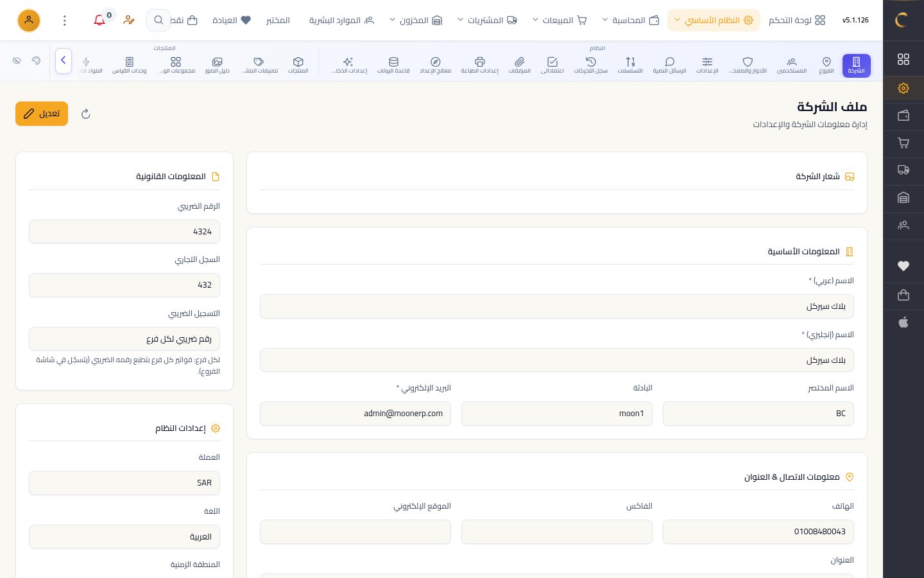Open المنتجات (Products) box icon

pos(298,66)
